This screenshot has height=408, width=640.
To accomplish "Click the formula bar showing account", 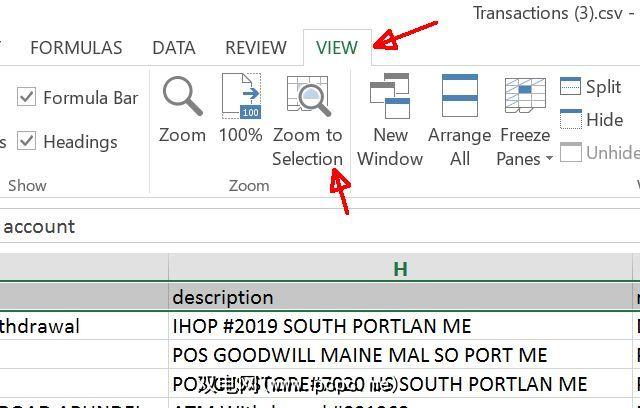I will [320, 226].
